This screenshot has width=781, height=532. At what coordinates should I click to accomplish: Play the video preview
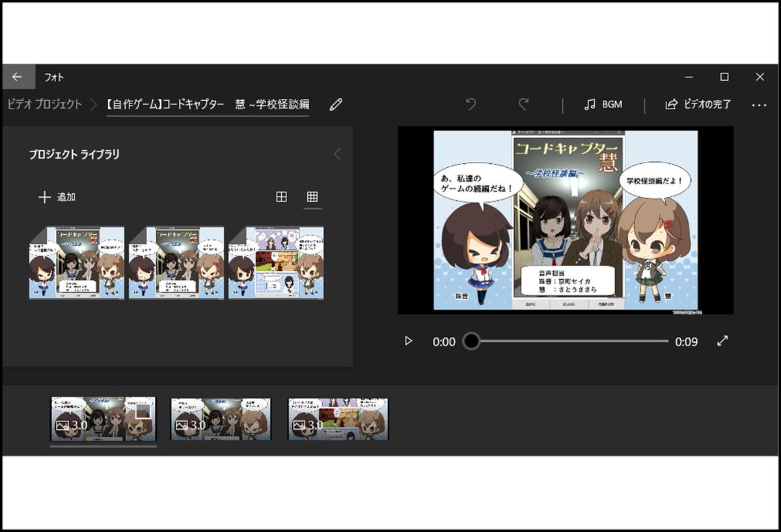408,341
